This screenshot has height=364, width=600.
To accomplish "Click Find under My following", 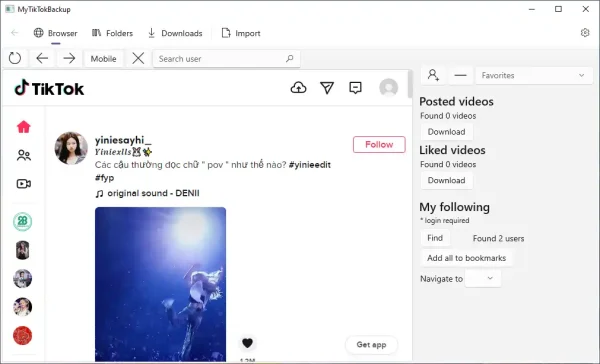I will click(x=435, y=238).
